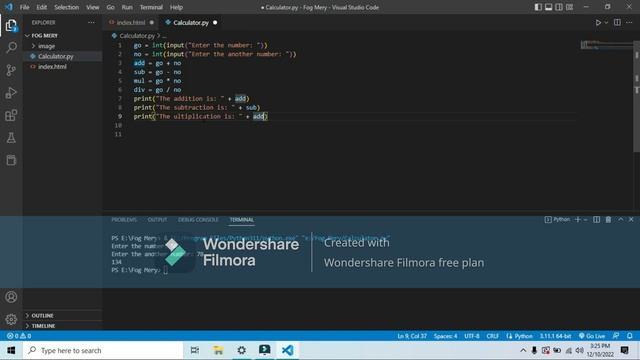This screenshot has width=640, height=360.
Task: Click taskbar search box
Action: pyautogui.click(x=103, y=351)
